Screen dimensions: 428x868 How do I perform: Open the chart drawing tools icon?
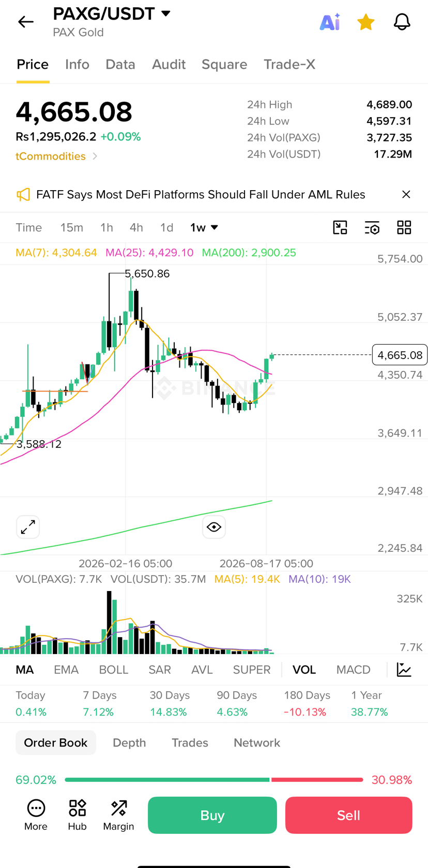tap(340, 228)
